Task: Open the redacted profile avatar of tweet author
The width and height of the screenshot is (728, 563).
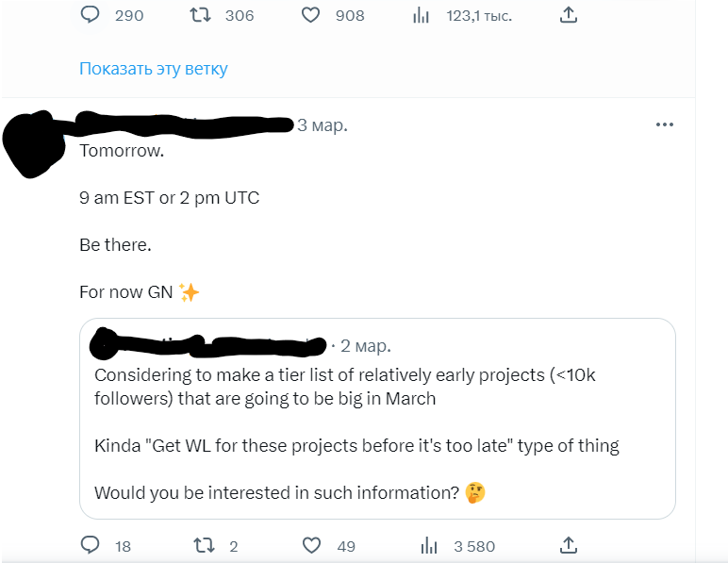Action: click(38, 146)
